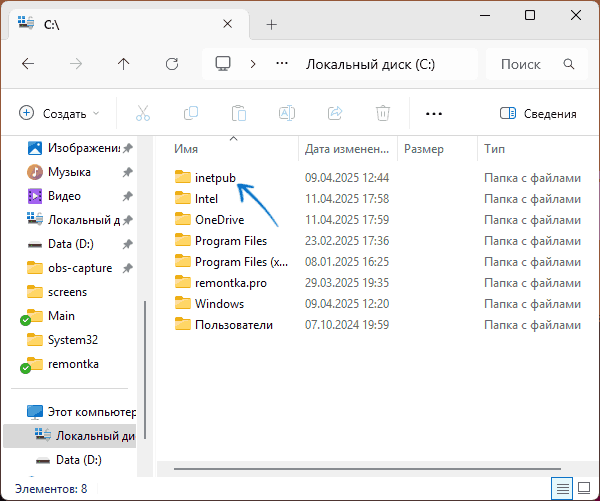Click the navigation pane vertical scrollbar
600x501 pixels.
[145, 370]
